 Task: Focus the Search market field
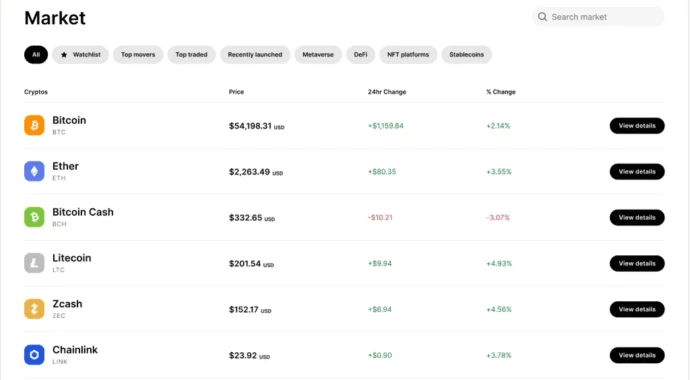[x=598, y=17]
